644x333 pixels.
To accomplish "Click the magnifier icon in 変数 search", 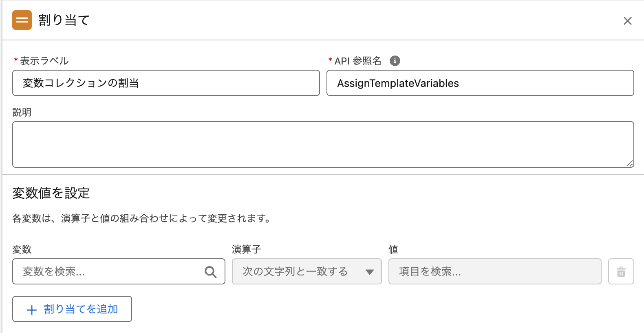I will point(210,272).
